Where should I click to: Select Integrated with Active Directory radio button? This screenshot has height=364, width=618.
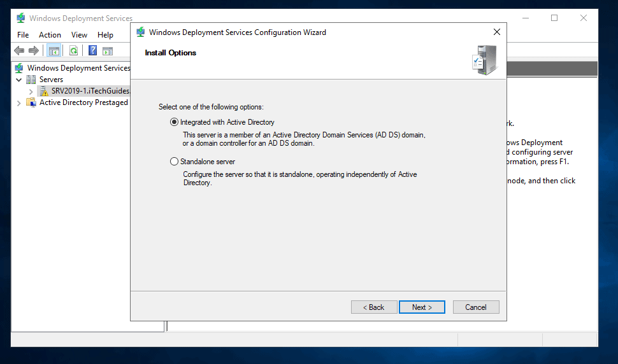click(x=174, y=122)
